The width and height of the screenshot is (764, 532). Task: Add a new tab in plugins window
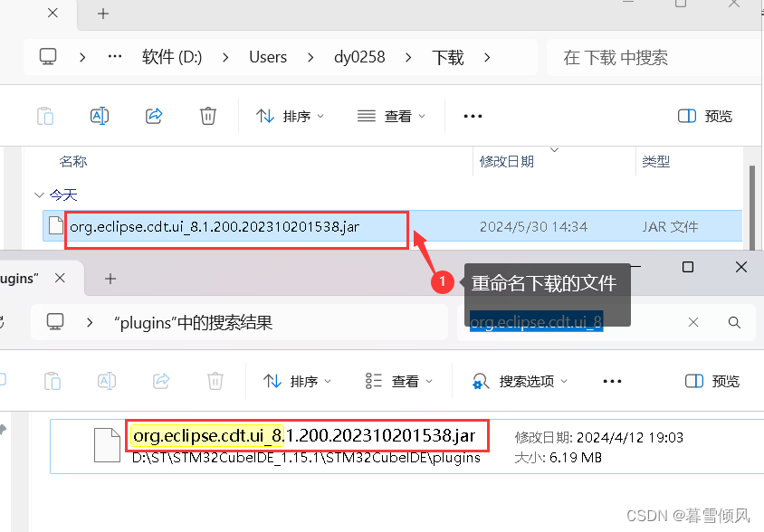coord(110,278)
